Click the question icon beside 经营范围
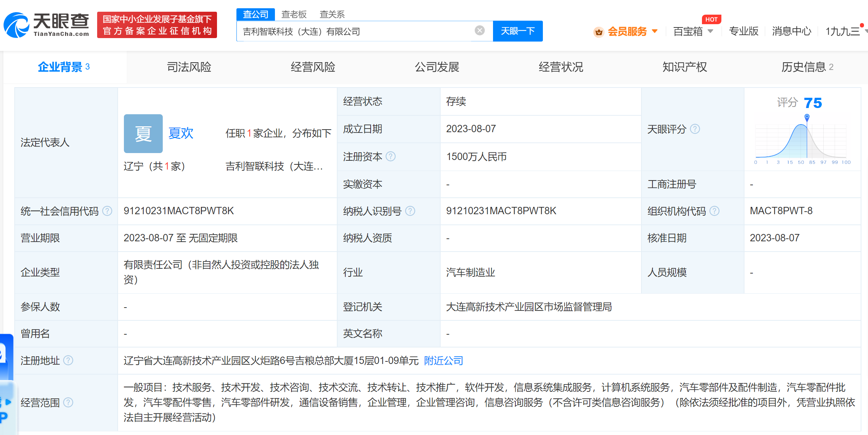The width and height of the screenshot is (868, 435). tap(68, 403)
